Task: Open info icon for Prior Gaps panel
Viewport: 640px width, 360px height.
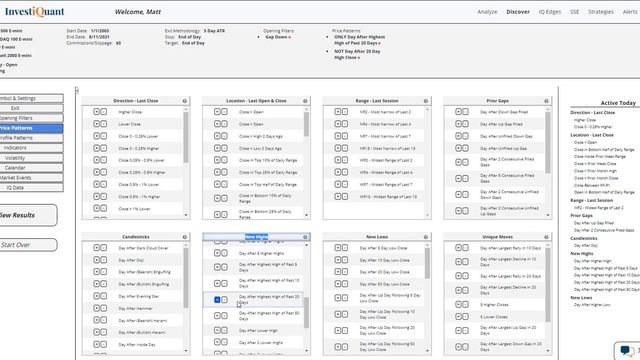Action: [x=546, y=101]
